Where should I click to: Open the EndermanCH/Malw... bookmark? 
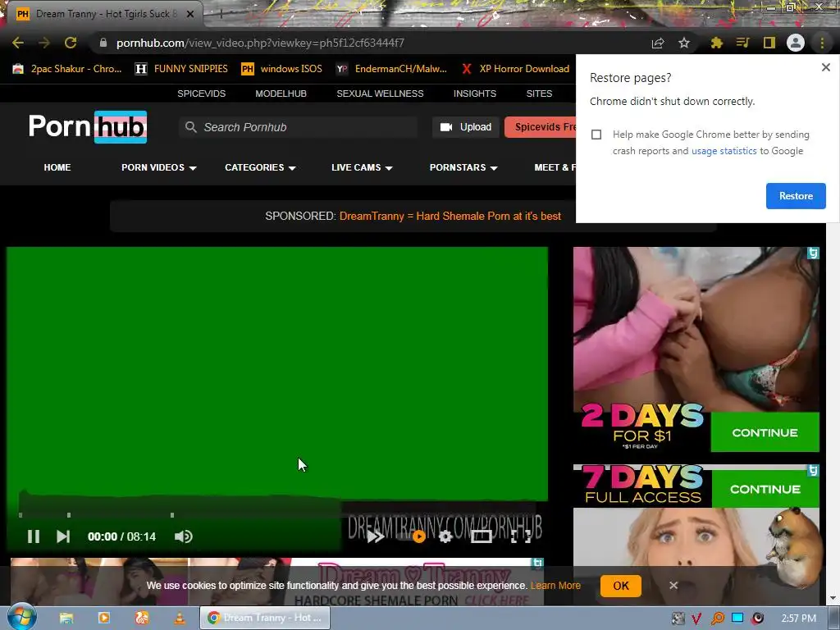point(391,69)
